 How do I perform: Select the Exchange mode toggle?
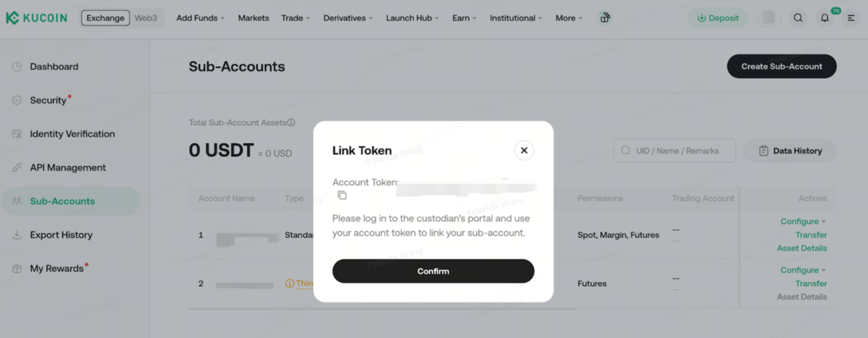105,18
